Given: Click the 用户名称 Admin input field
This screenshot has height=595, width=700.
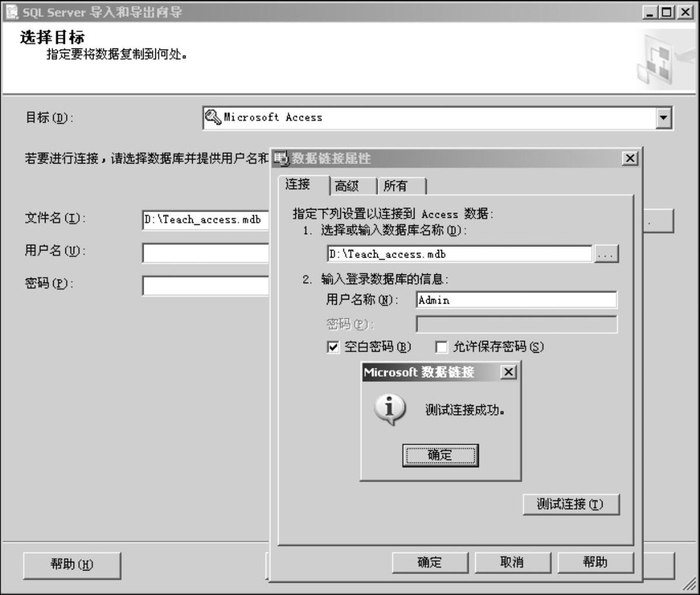Looking at the screenshot, I should (x=517, y=300).
